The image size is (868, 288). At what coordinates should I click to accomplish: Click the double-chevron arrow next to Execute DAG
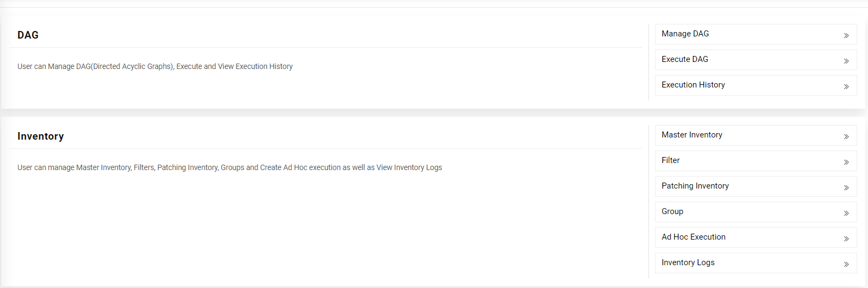[x=846, y=61]
